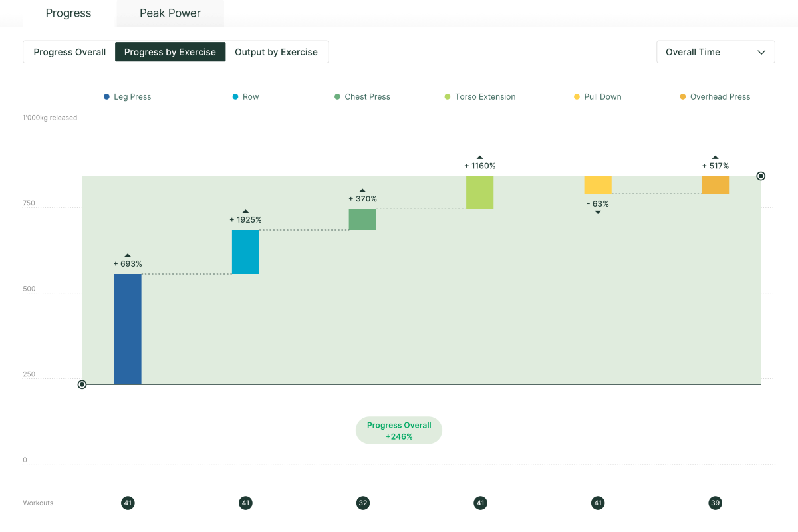The image size is (798, 532).
Task: Toggle the Pull Down legend entry
Action: 598,97
